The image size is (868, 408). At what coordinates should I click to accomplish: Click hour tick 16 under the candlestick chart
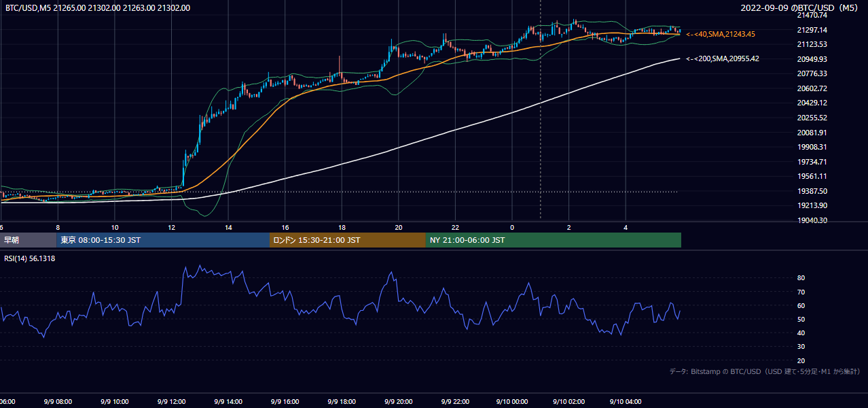[285, 227]
